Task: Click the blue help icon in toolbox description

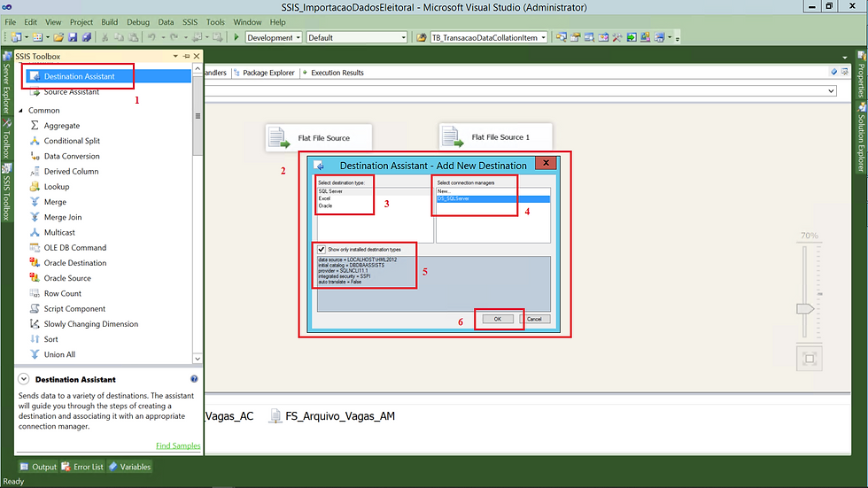Action: (194, 379)
